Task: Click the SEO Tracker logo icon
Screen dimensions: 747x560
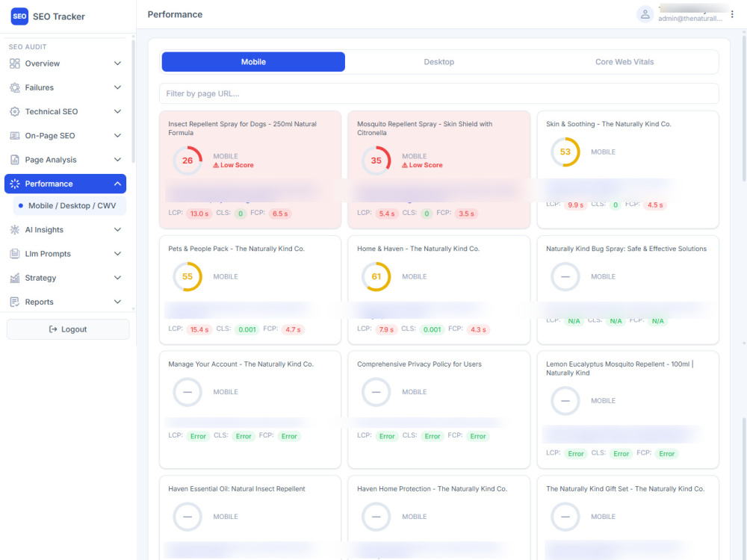Action: click(x=19, y=16)
